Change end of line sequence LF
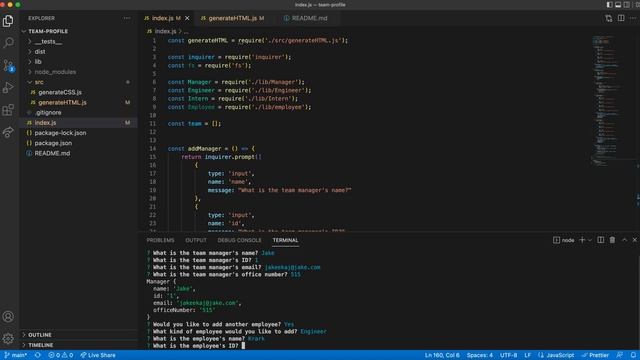640x360 pixels. [527, 355]
